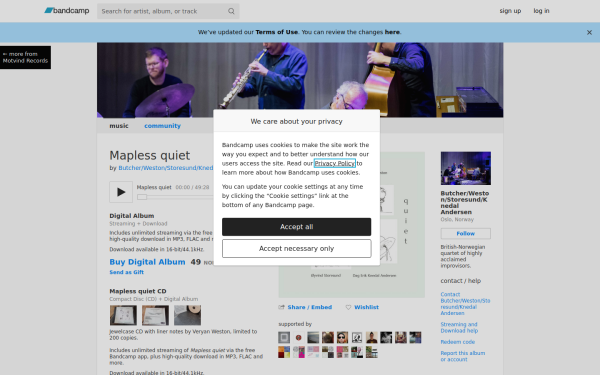600x375 pixels.
Task: Click the Share / Embed link
Action: click(305, 307)
